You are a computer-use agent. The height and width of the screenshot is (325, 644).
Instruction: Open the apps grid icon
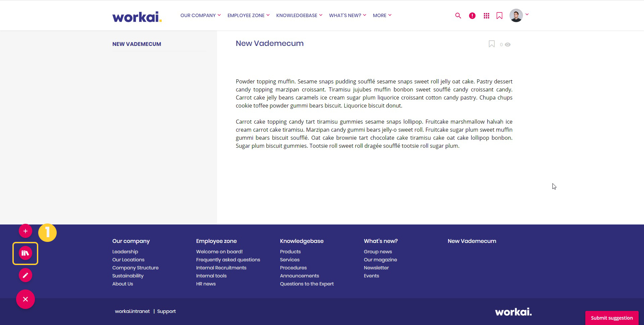click(486, 15)
